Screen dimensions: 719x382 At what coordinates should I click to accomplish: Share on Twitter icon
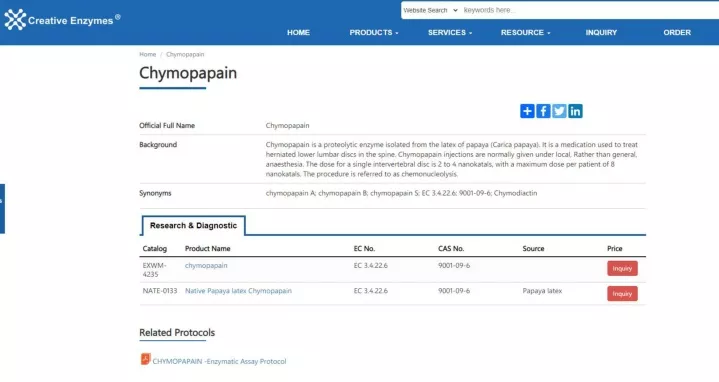(x=559, y=111)
